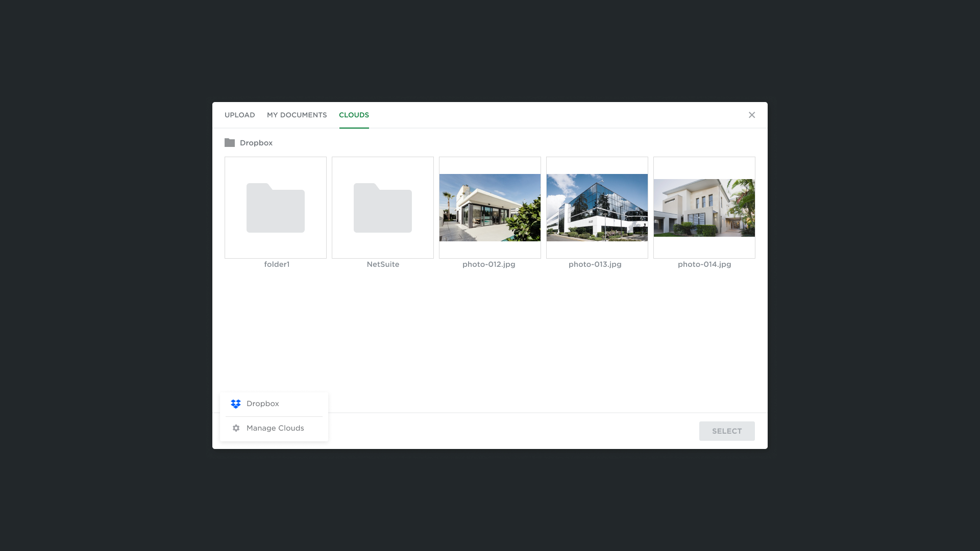The width and height of the screenshot is (980, 551).
Task: Close the file picker dialog
Action: [752, 115]
